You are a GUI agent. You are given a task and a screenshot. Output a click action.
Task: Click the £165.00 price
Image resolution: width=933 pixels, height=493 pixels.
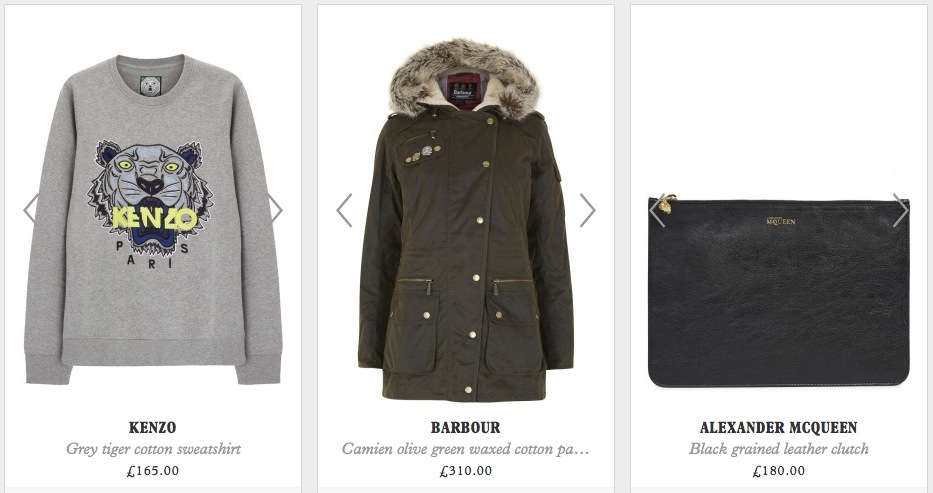pos(153,471)
